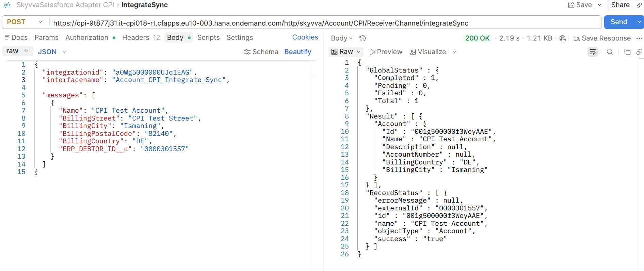Expand Send button options arrow
The image size is (644, 271).
point(639,22)
